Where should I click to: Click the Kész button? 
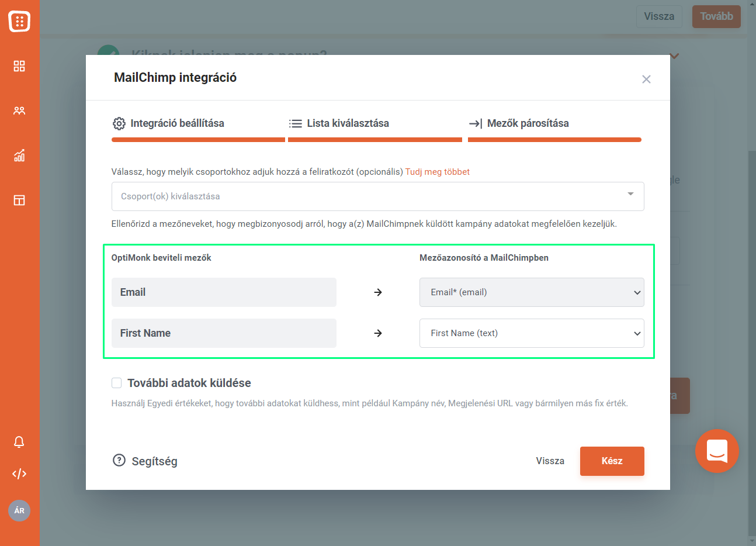pyautogui.click(x=612, y=461)
